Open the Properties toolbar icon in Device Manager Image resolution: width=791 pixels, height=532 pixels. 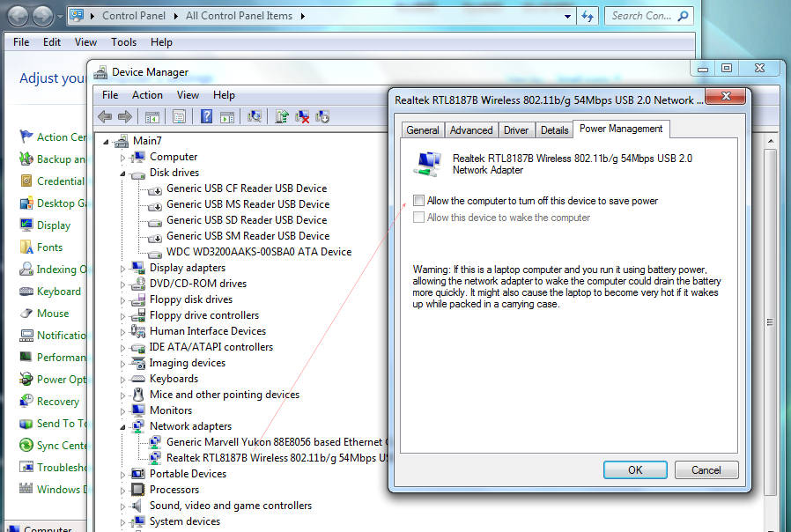point(179,117)
